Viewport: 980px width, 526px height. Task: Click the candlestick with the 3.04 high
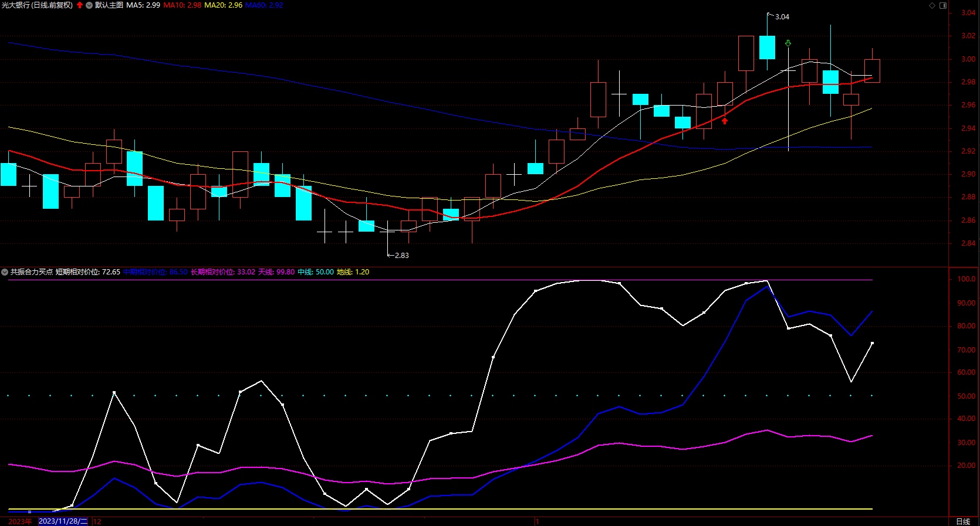(767, 47)
